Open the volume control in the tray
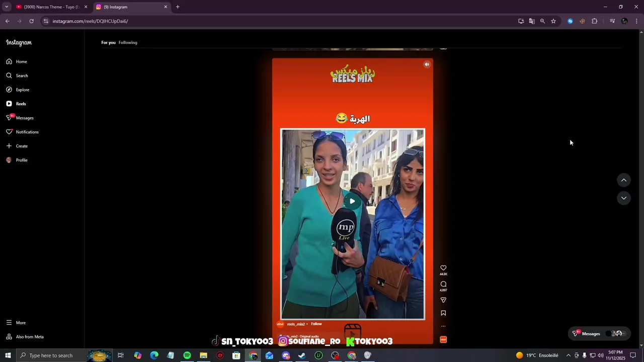The height and width of the screenshot is (362, 644). click(x=600, y=355)
